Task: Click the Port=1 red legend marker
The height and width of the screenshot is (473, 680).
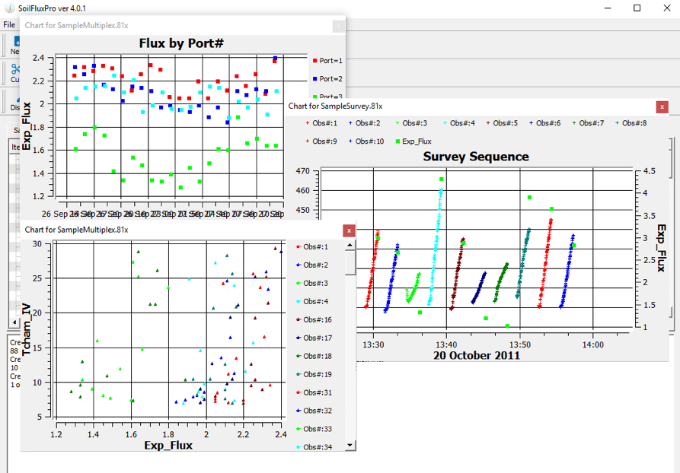Action: click(315, 60)
